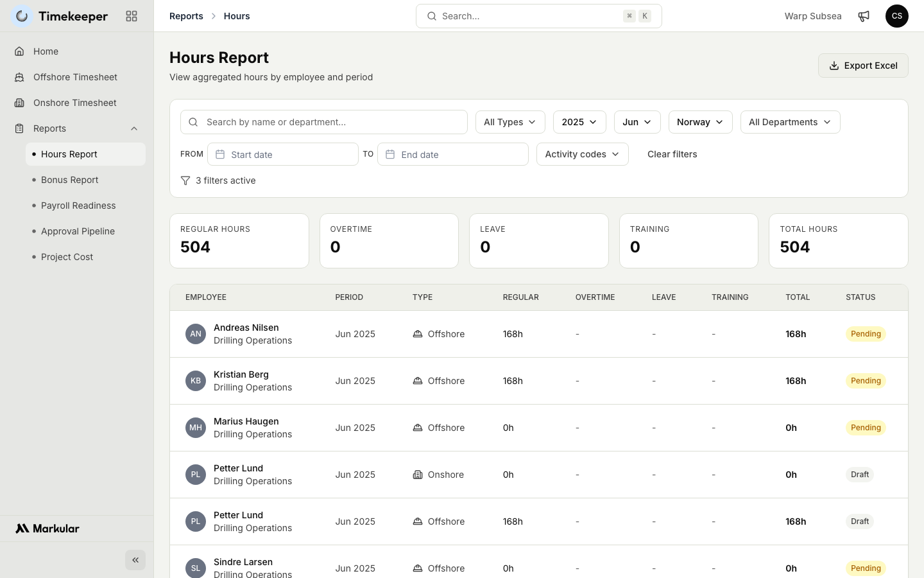Click the Overtime summary card
924x578 pixels.
point(389,241)
